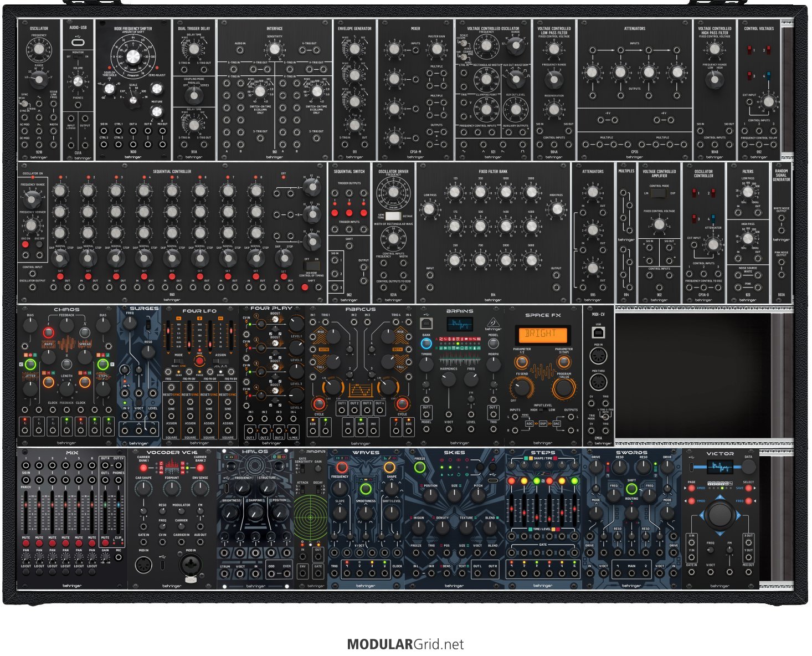This screenshot has height=656, width=812.
Task: Toggle rocker switch 4 on the Control Voltages module
Action: point(768,76)
